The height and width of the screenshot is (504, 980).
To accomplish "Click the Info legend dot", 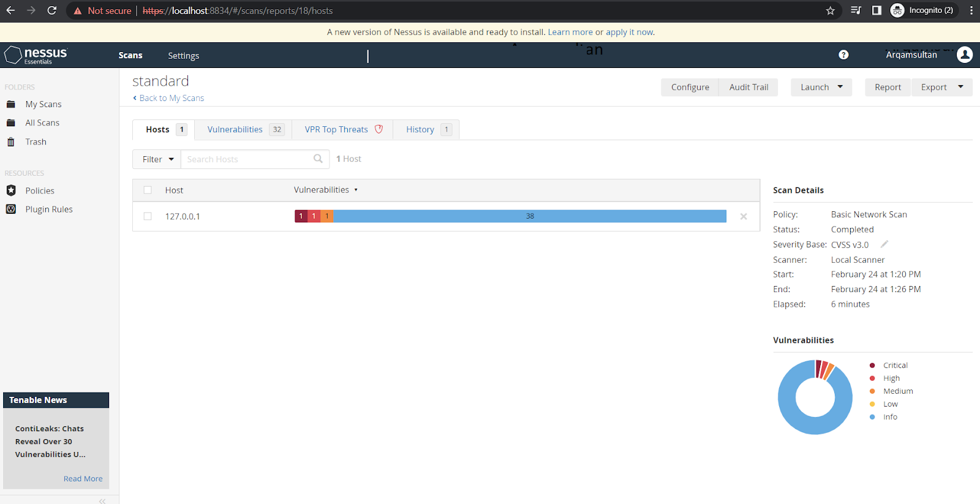I will 872,417.
